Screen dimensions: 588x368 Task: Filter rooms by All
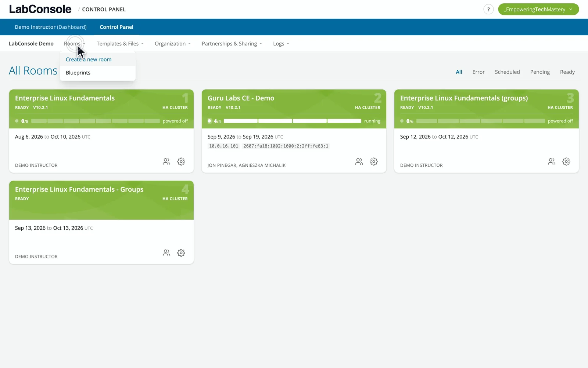[x=459, y=72]
